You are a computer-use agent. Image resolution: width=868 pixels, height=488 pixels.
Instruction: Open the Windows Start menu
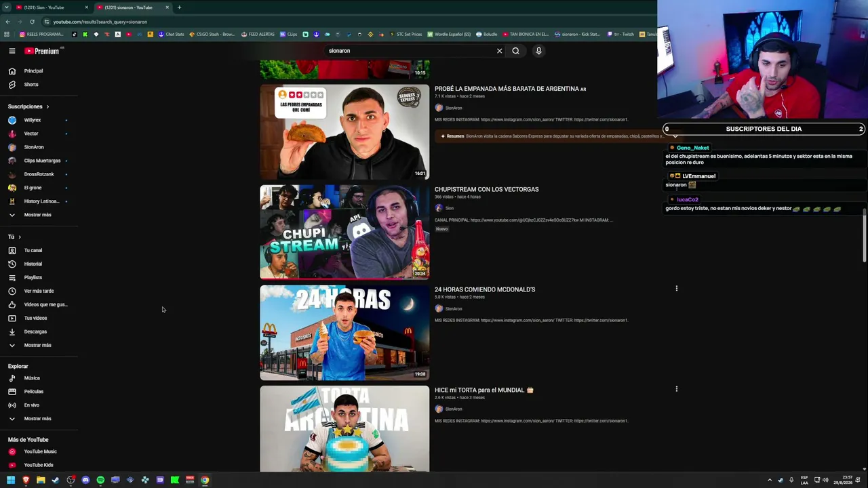(11, 481)
